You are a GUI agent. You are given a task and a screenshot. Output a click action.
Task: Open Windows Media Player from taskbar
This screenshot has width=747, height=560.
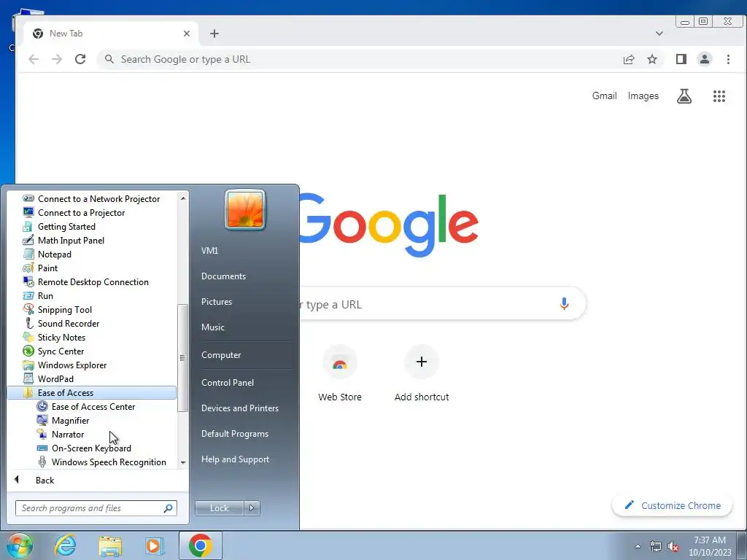click(153, 545)
